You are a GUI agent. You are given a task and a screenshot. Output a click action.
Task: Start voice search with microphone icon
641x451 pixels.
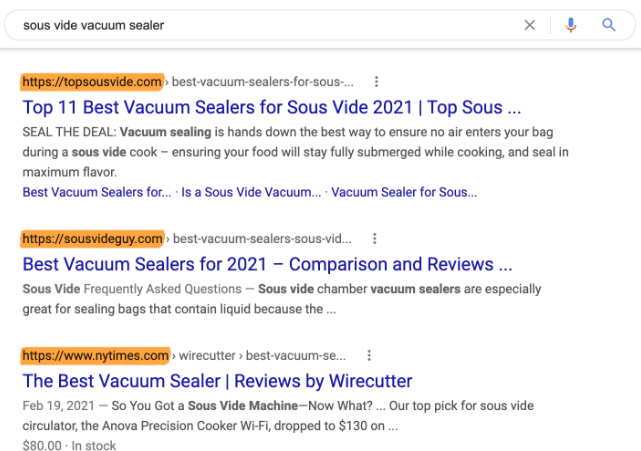click(x=571, y=25)
